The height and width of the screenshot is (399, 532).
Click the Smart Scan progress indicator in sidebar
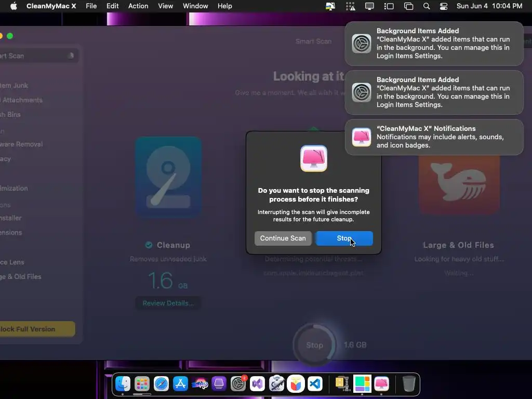tap(71, 56)
